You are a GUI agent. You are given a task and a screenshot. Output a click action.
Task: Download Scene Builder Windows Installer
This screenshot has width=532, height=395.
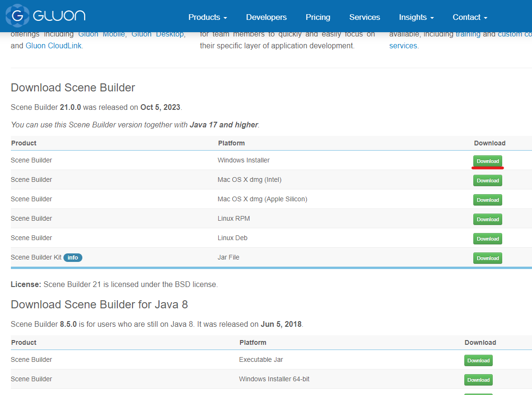pyautogui.click(x=488, y=161)
